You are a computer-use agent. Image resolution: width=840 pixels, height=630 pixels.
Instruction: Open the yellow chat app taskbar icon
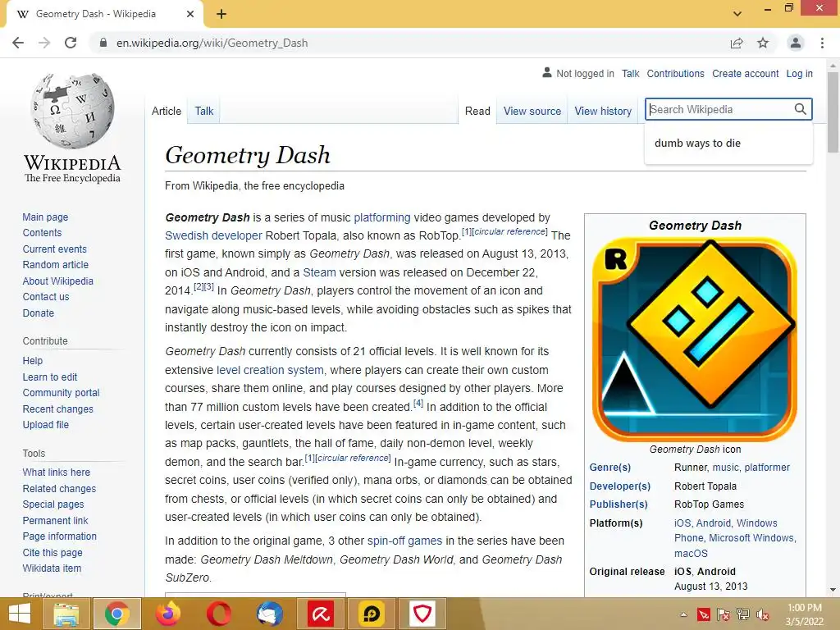pos(372,614)
